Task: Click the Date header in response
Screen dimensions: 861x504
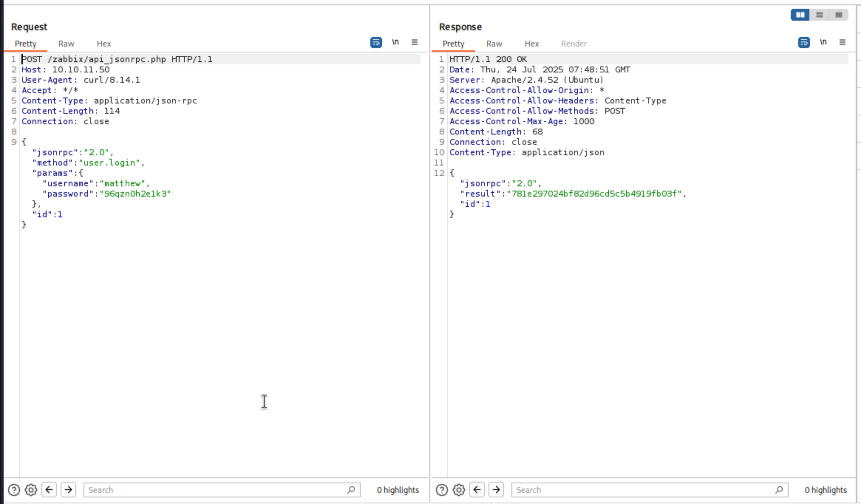Action: [x=540, y=69]
